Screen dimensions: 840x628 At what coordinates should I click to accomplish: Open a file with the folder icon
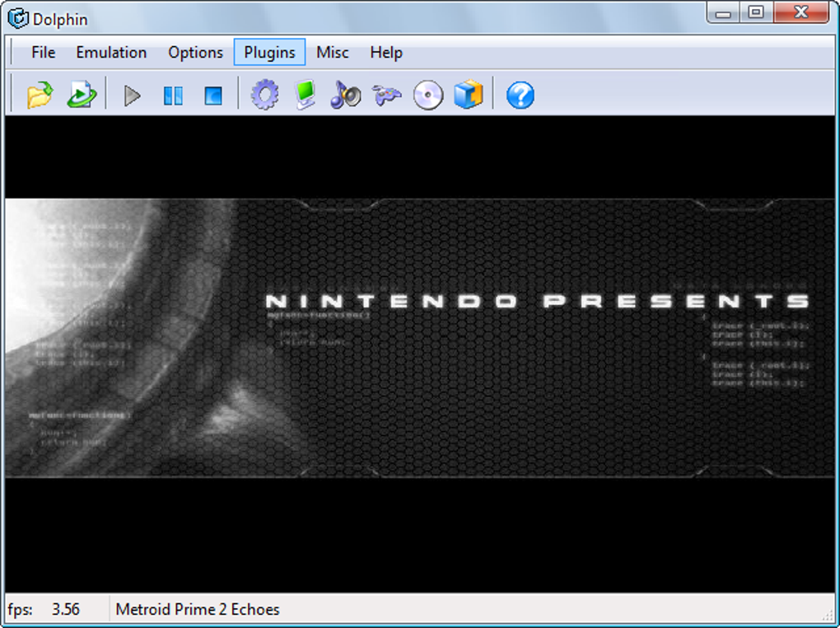[40, 95]
